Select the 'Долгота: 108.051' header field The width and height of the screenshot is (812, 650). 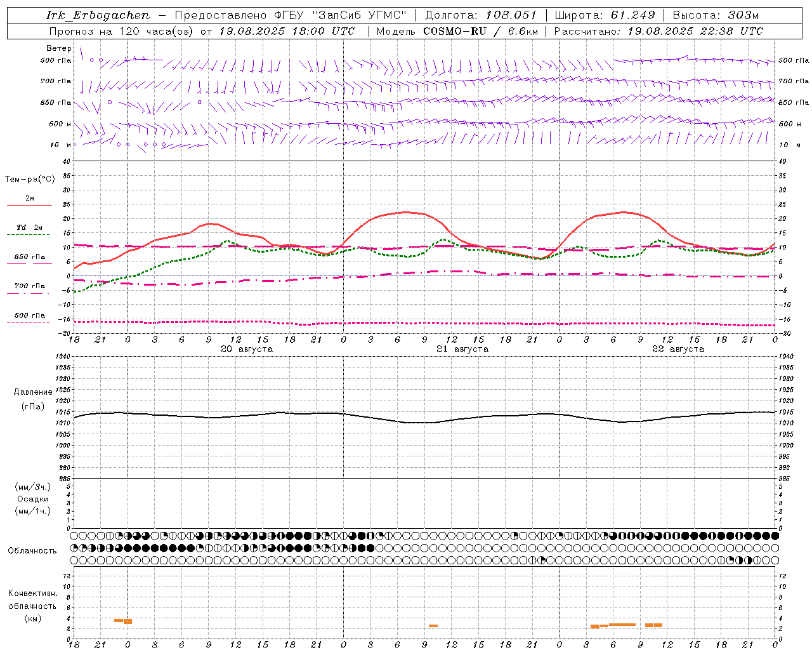(480, 15)
